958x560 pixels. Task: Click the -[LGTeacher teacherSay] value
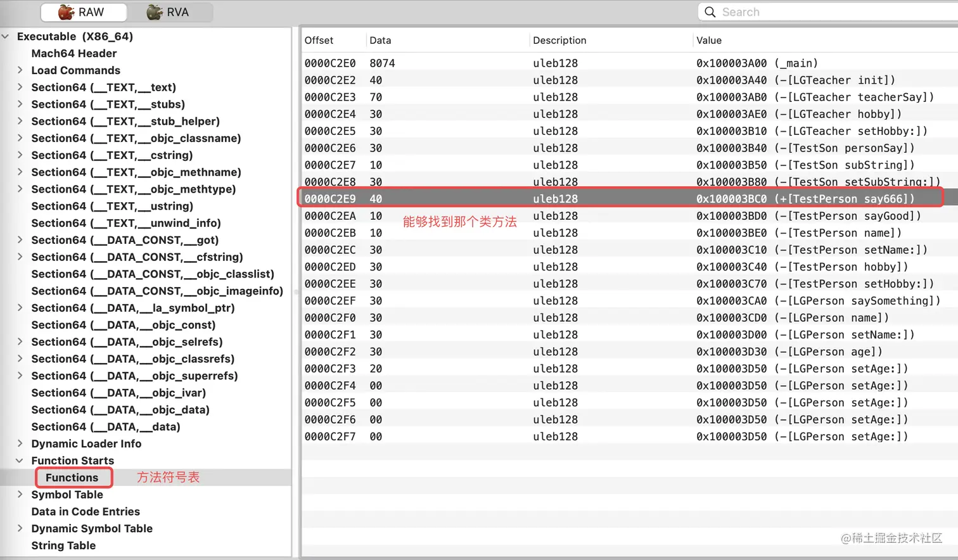coord(815,98)
